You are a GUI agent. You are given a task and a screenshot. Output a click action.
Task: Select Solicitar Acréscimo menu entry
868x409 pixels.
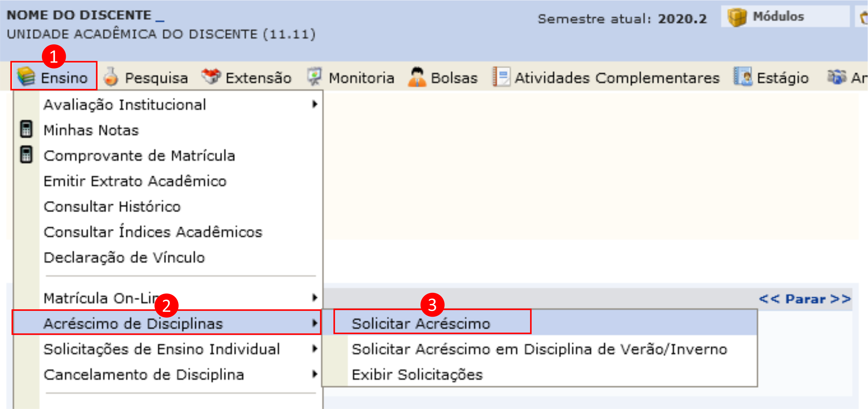421,323
